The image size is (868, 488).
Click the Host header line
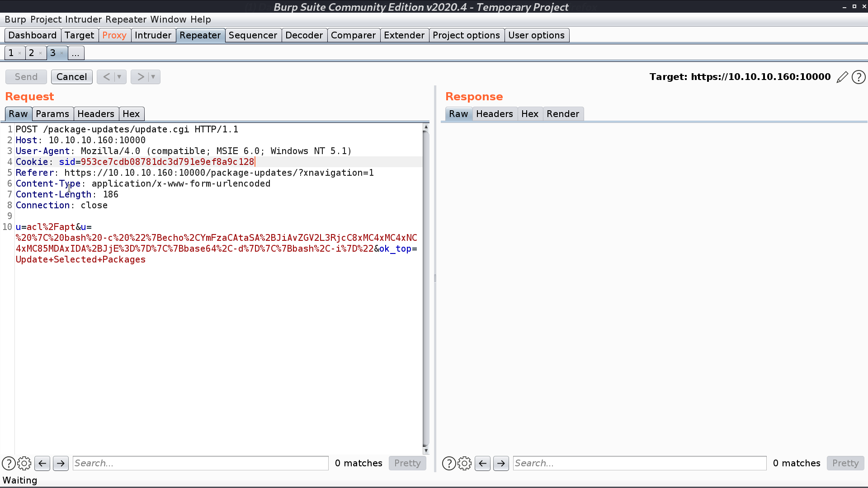[80, 140]
